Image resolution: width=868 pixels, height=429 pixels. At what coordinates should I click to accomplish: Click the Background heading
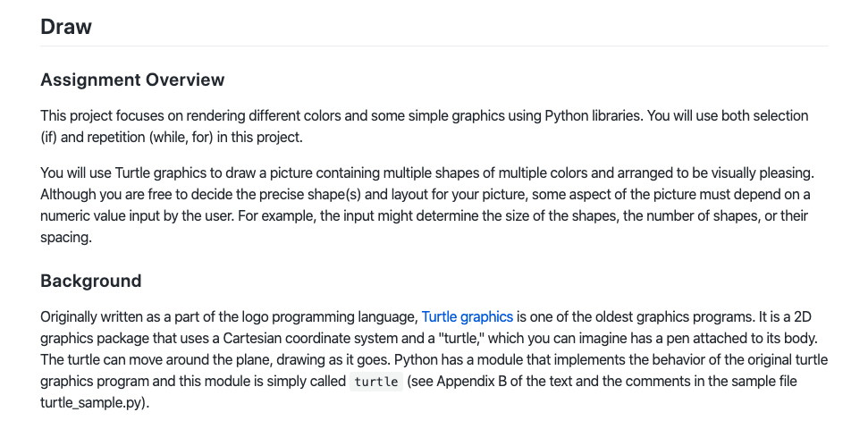pos(91,281)
